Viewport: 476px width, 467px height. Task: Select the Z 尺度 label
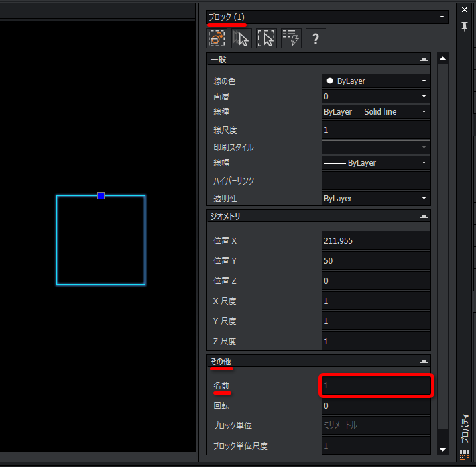coord(225,342)
